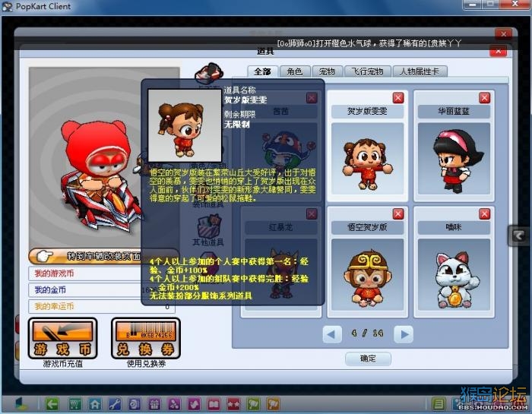Screen dimensions: 532x414
Task: Click the 我的游戏币 field
Action: pos(102,273)
